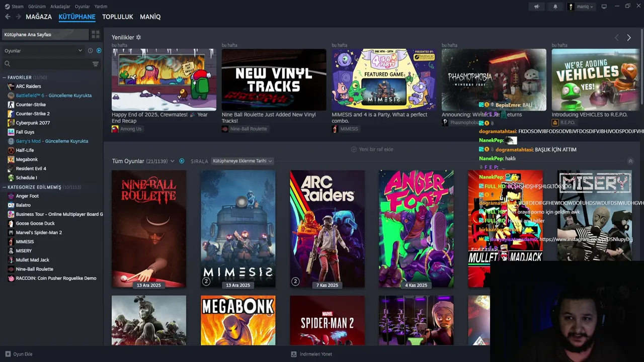Image resolution: width=644 pixels, height=362 pixels.
Task: Switch to the TOPLULUK tab
Action: [x=118, y=17]
